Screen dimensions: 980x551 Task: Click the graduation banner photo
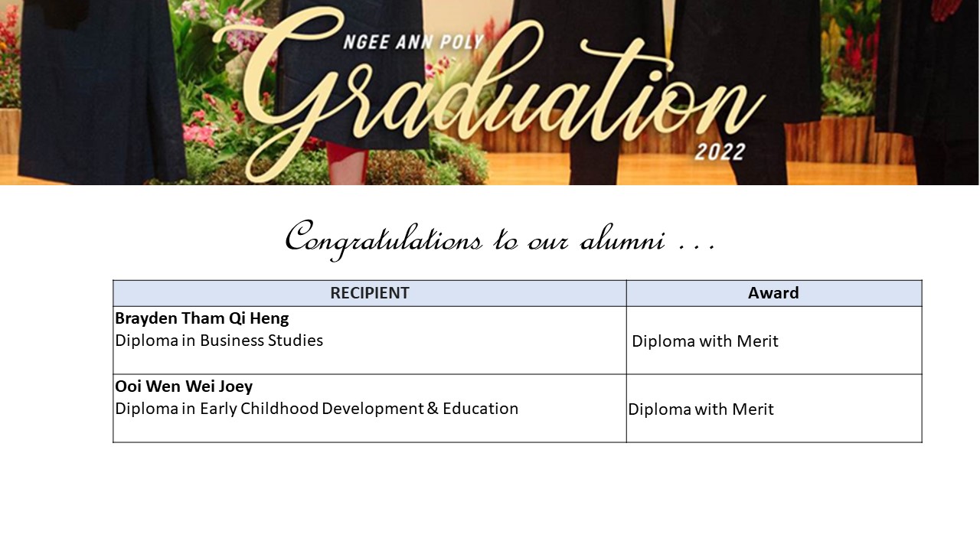coord(490,93)
